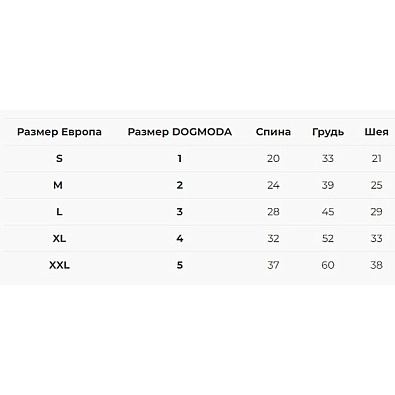Select neck value 33 in XL row
This screenshot has width=395, height=395.
[x=377, y=238]
